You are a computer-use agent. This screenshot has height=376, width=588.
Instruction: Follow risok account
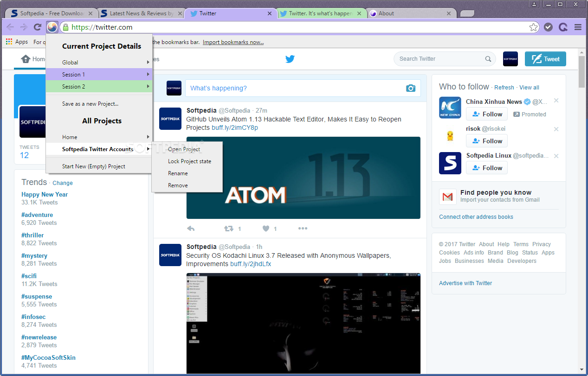[x=487, y=141]
